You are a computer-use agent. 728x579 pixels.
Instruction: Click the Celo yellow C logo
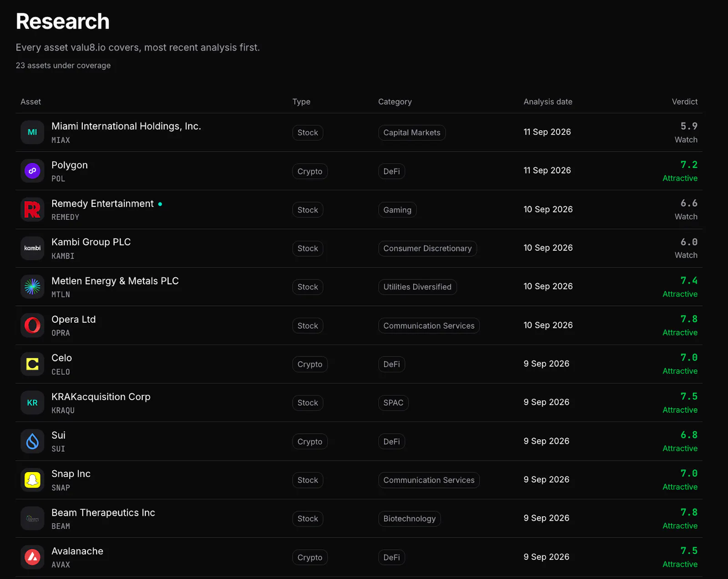(32, 364)
